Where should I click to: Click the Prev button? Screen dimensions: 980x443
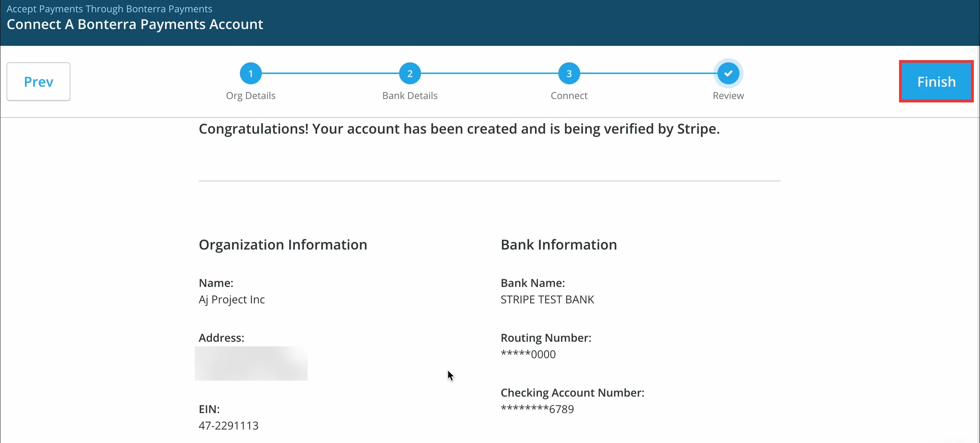tap(38, 81)
